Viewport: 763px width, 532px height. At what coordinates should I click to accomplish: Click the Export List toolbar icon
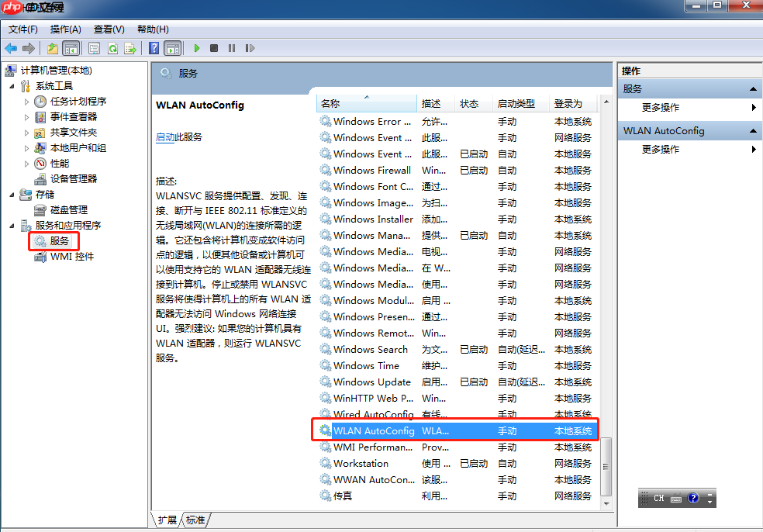[x=130, y=47]
